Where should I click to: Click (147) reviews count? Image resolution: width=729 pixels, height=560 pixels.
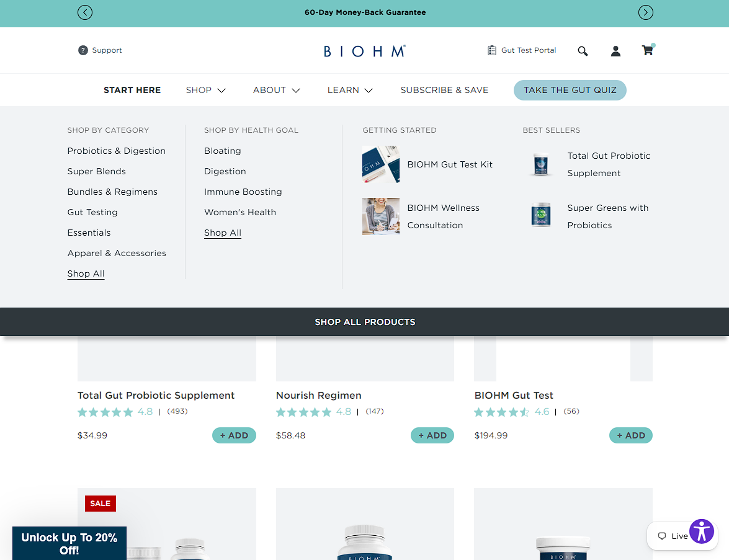coord(375,411)
